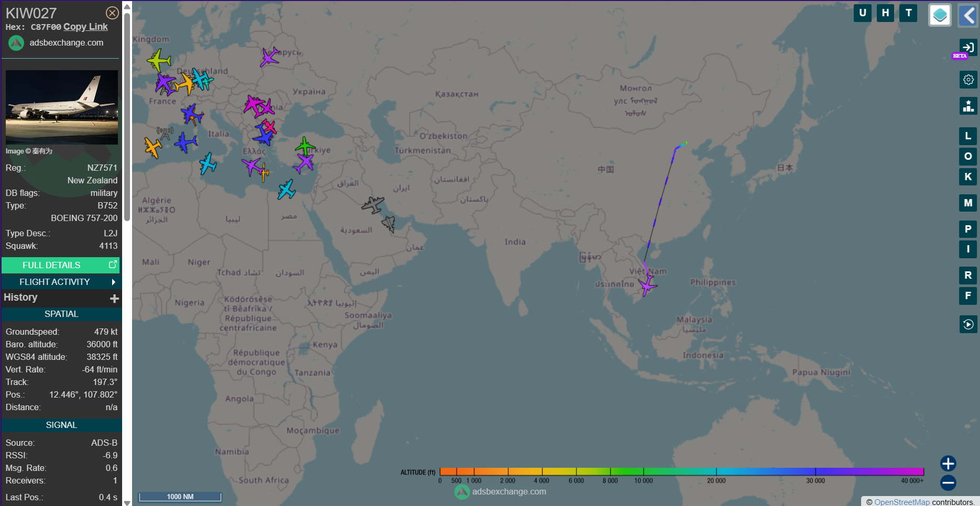Open the aircraft photo thumbnail
The image size is (980, 506).
point(62,107)
